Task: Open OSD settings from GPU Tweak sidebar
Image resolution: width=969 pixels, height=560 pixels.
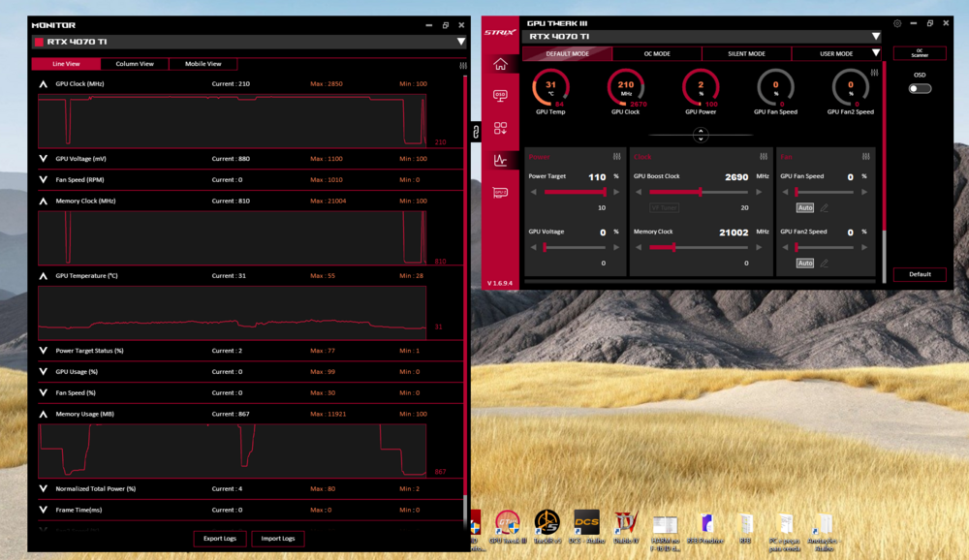Action: click(500, 96)
